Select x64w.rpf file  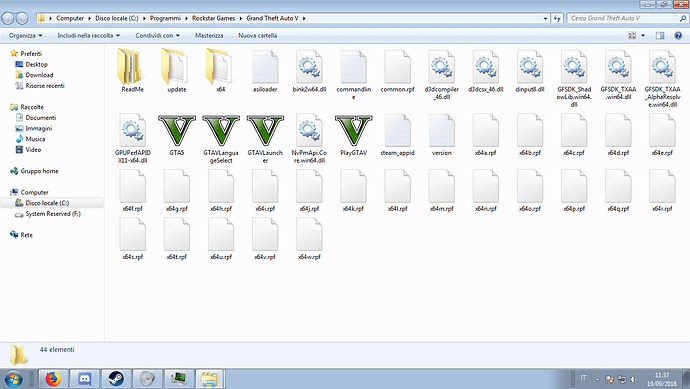coord(309,239)
